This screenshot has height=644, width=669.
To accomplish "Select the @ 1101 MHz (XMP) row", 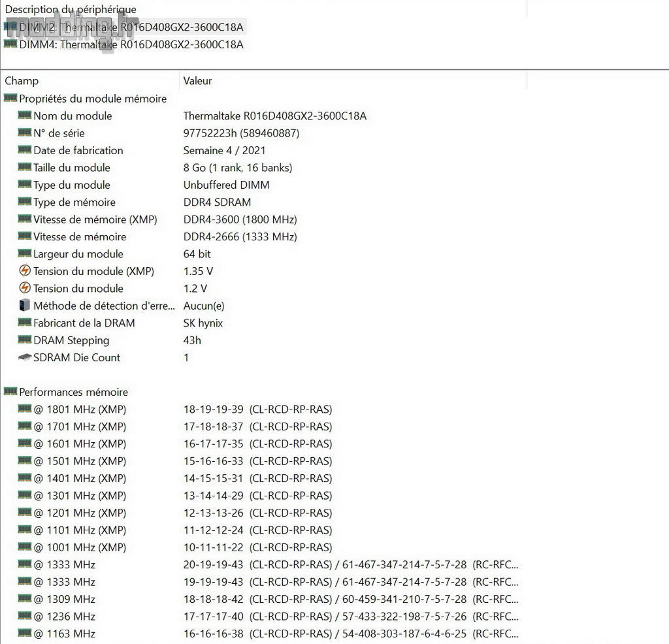I will (80, 530).
